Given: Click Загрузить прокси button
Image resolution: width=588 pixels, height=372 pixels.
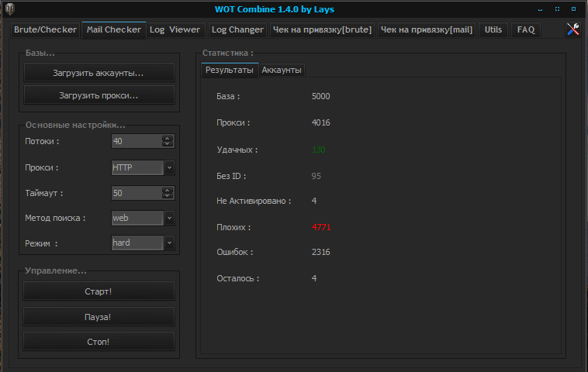Looking at the screenshot, I should [99, 95].
